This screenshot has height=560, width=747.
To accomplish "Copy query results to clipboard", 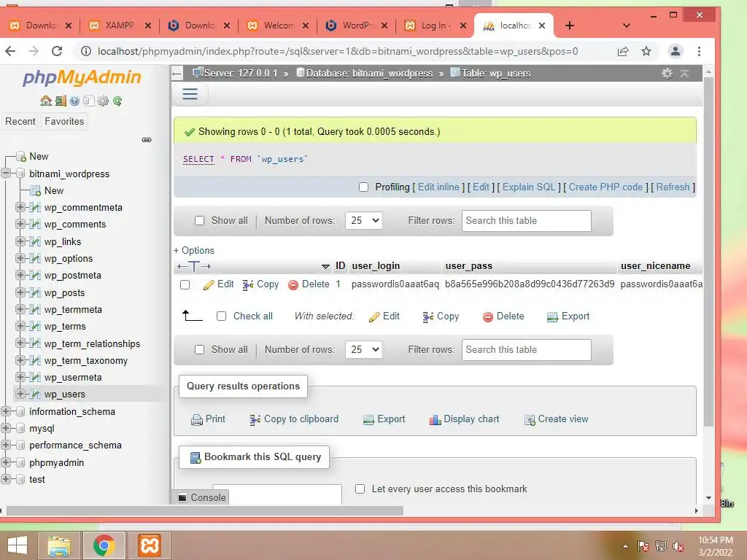I will [294, 419].
